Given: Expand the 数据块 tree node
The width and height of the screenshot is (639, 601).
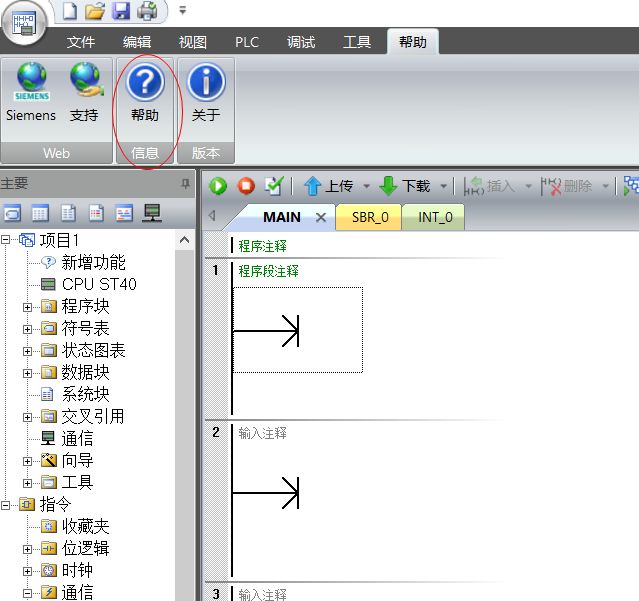Looking at the screenshot, I should tap(28, 373).
